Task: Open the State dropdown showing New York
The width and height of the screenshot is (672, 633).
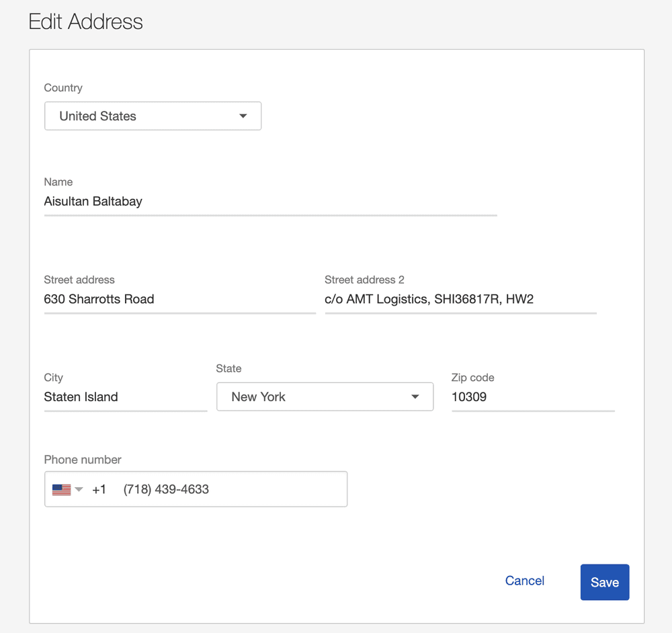Action: (x=325, y=397)
